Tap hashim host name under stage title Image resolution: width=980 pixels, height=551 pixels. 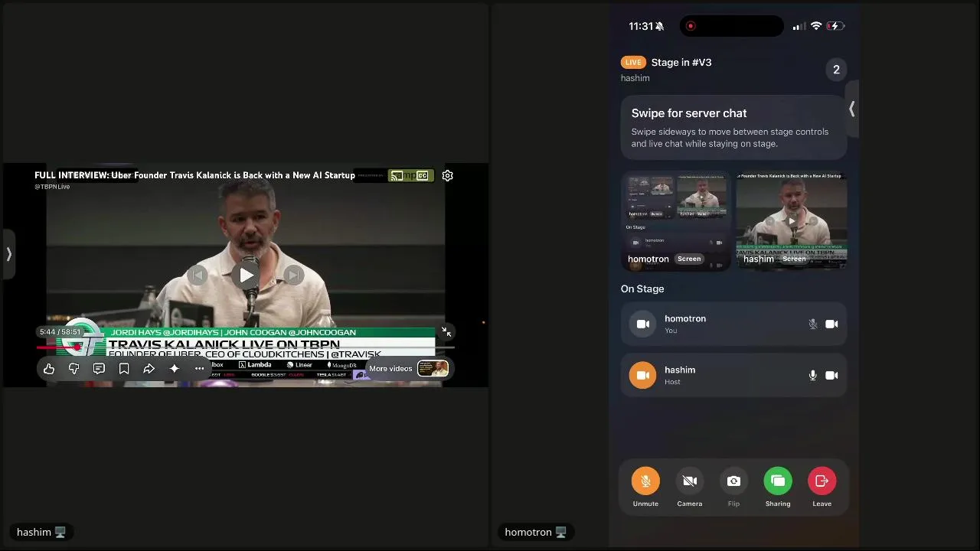point(635,78)
